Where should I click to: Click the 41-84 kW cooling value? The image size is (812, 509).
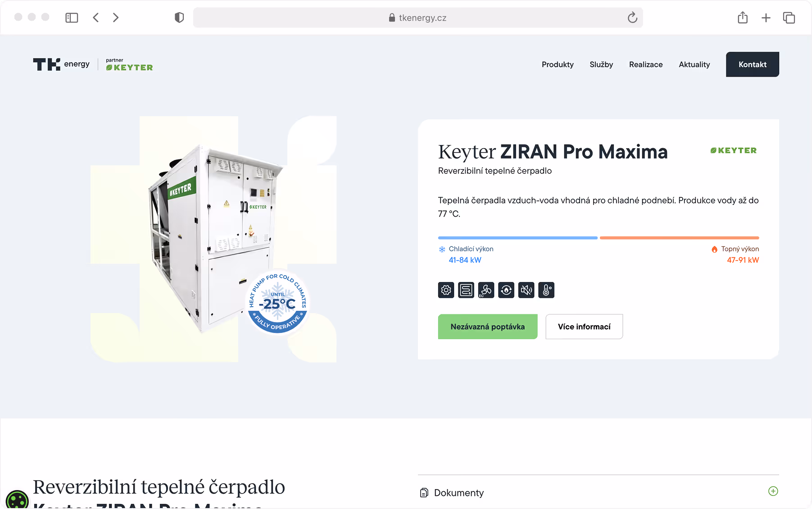465,260
